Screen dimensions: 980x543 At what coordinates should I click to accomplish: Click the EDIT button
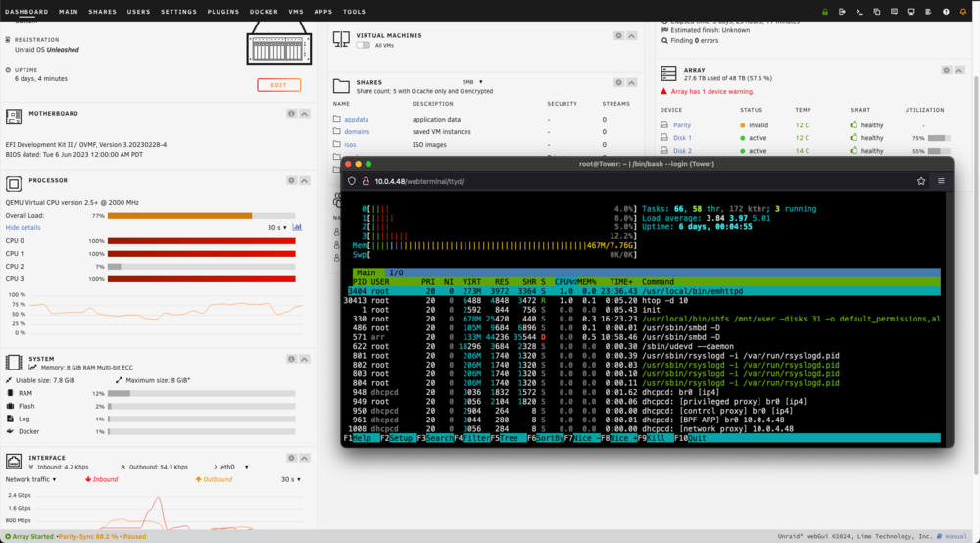[x=278, y=85]
